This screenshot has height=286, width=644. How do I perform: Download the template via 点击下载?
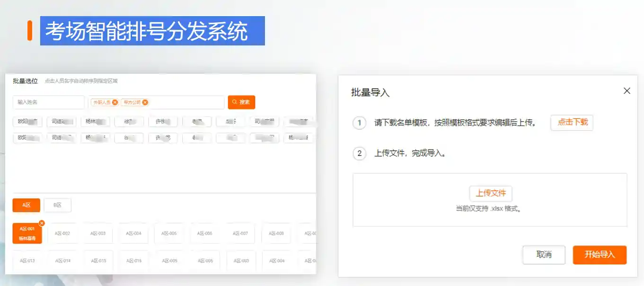(572, 123)
